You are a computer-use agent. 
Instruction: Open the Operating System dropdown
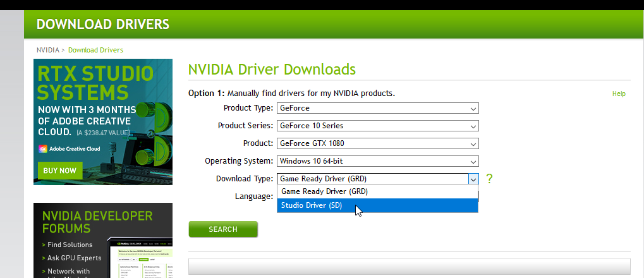(x=377, y=161)
